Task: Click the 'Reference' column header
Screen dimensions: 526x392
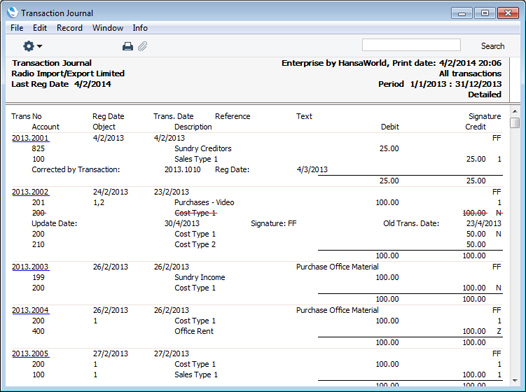Action: [x=232, y=116]
